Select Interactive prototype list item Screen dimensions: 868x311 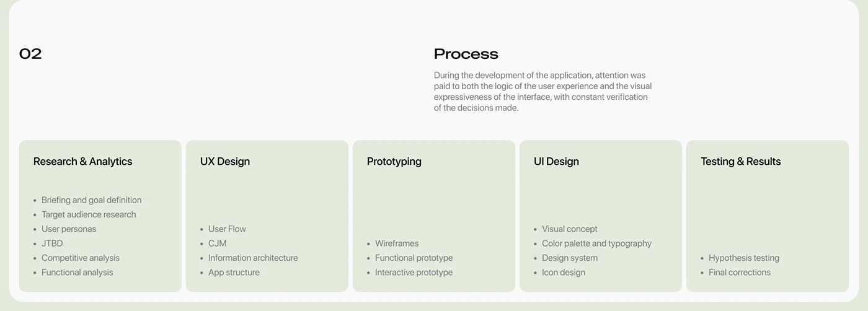414,273
